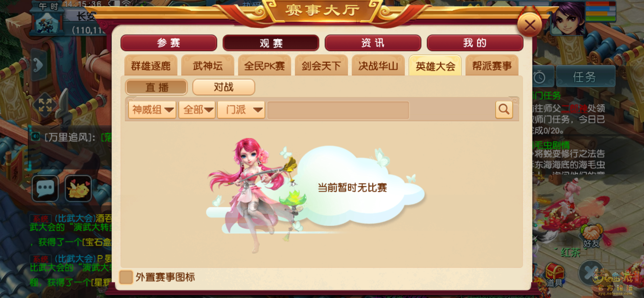Open the 我的 tab button

coord(475,43)
